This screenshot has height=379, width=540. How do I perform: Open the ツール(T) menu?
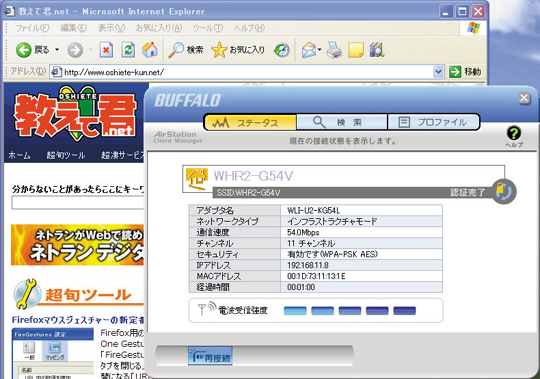coord(208,28)
